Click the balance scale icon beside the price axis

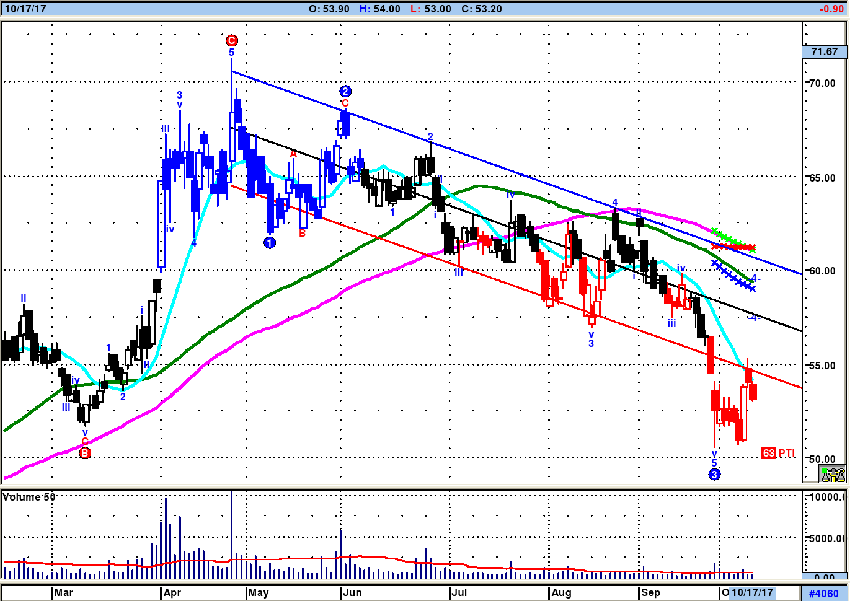(833, 475)
